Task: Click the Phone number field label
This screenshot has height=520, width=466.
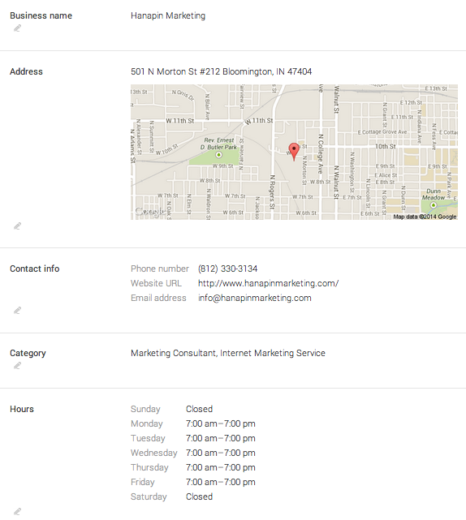Action: pyautogui.click(x=160, y=269)
